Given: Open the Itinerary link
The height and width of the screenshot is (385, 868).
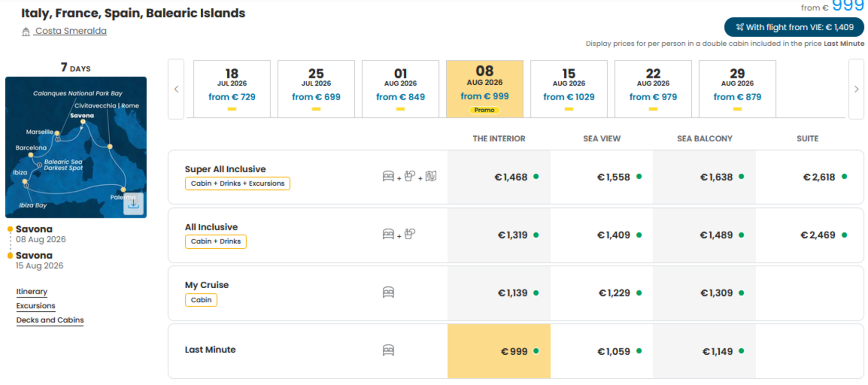Looking at the screenshot, I should tap(32, 292).
